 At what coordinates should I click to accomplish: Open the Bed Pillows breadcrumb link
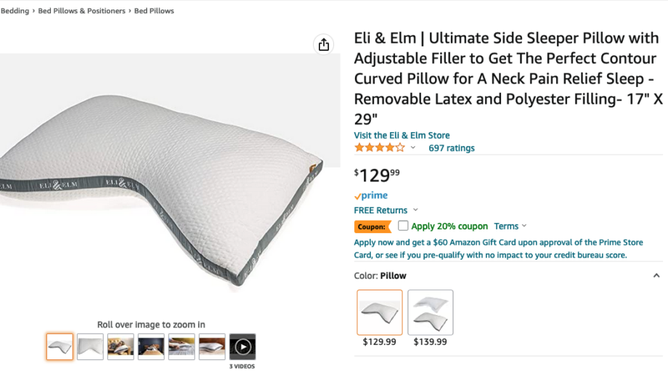tap(154, 11)
